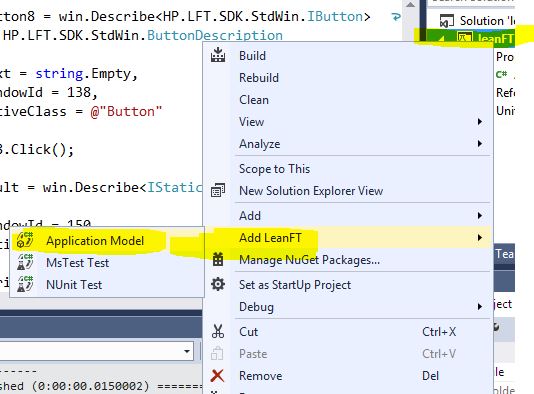534x394 pixels.
Task: Click the Solution icon in Solution Explorer
Action: click(446, 21)
